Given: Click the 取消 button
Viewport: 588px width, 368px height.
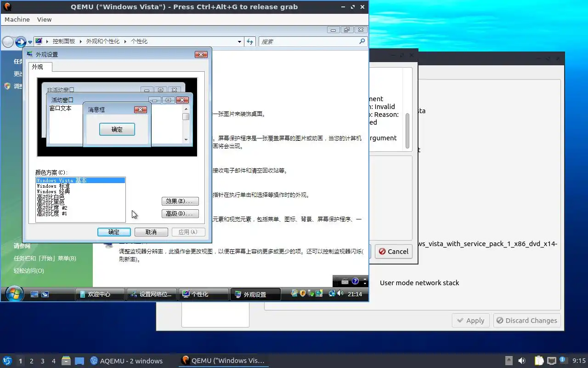Looking at the screenshot, I should tap(151, 232).
